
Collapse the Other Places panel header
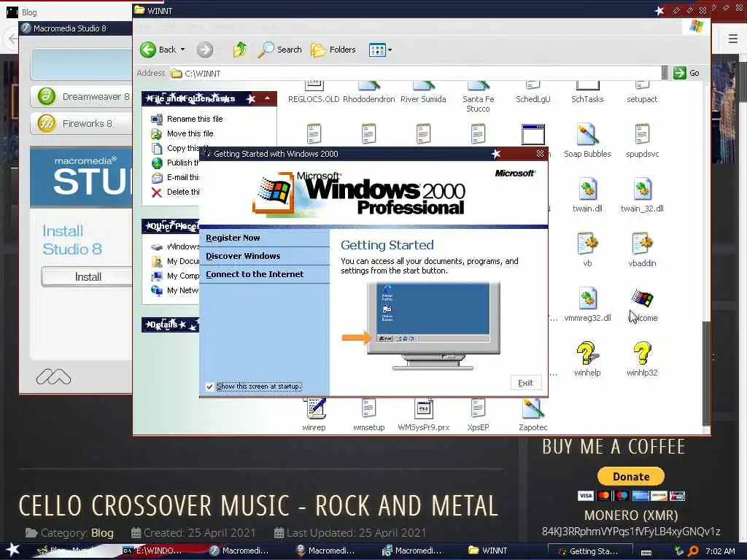tap(170, 226)
